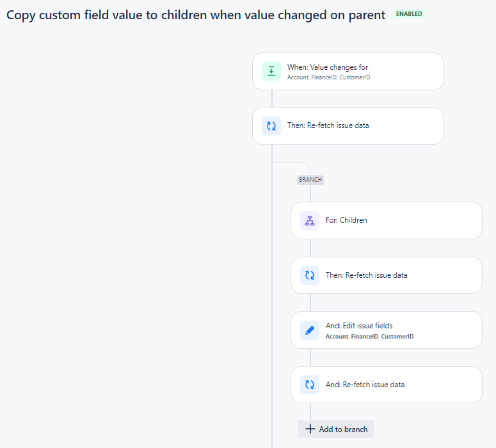
Task: Click the pencil icon for Edit issue fields
Action: pos(310,330)
